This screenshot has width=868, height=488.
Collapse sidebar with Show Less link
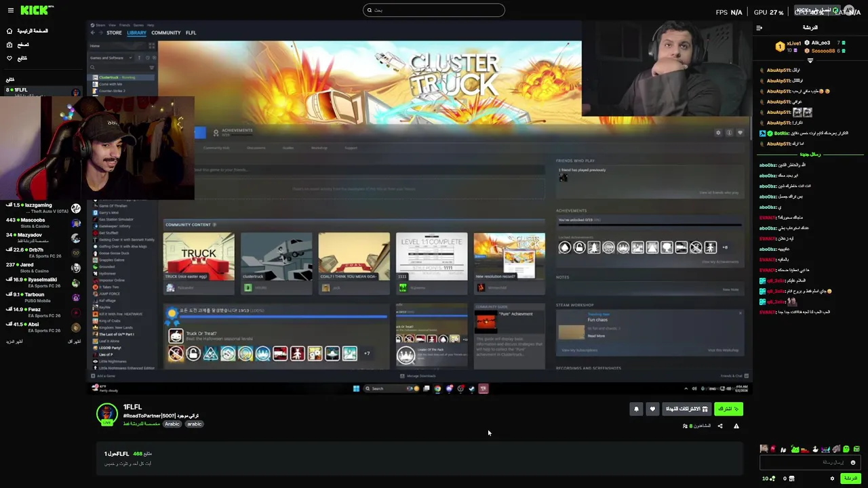point(74,342)
